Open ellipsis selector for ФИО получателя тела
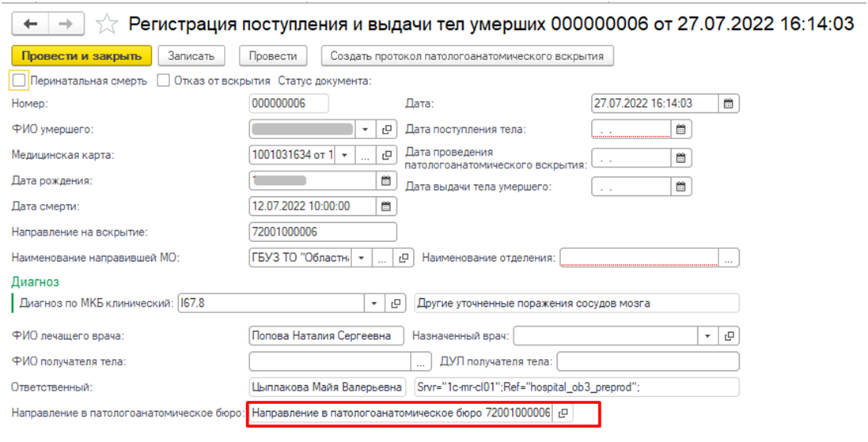Screen dimensions: 868x442 [422, 362]
